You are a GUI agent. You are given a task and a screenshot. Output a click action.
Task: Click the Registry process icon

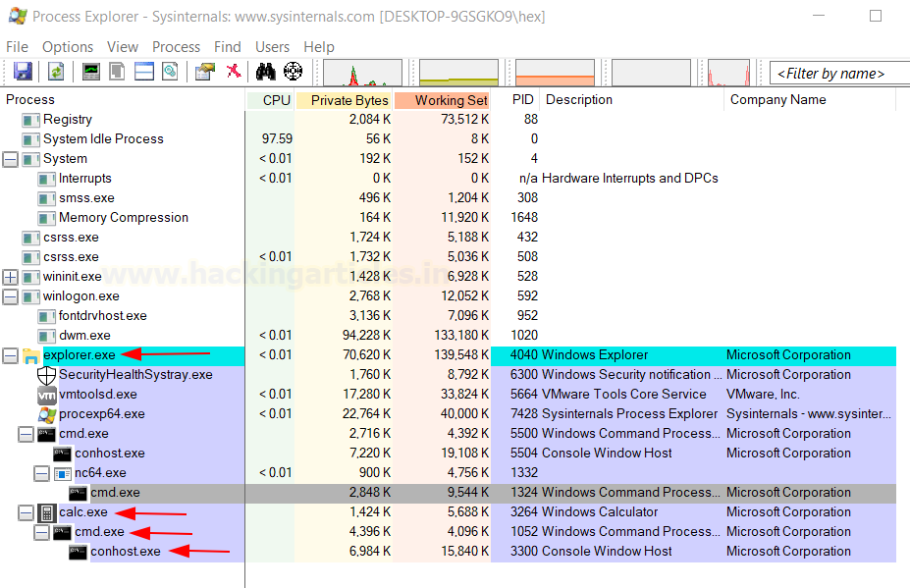click(x=30, y=120)
